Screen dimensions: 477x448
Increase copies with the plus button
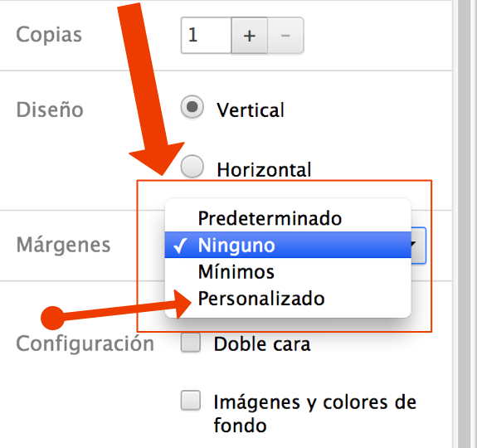[249, 36]
